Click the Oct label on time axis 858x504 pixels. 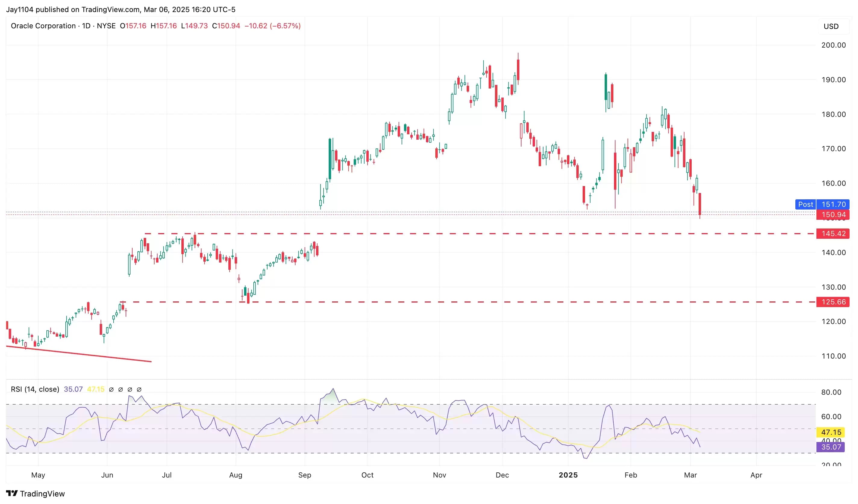pyautogui.click(x=367, y=475)
